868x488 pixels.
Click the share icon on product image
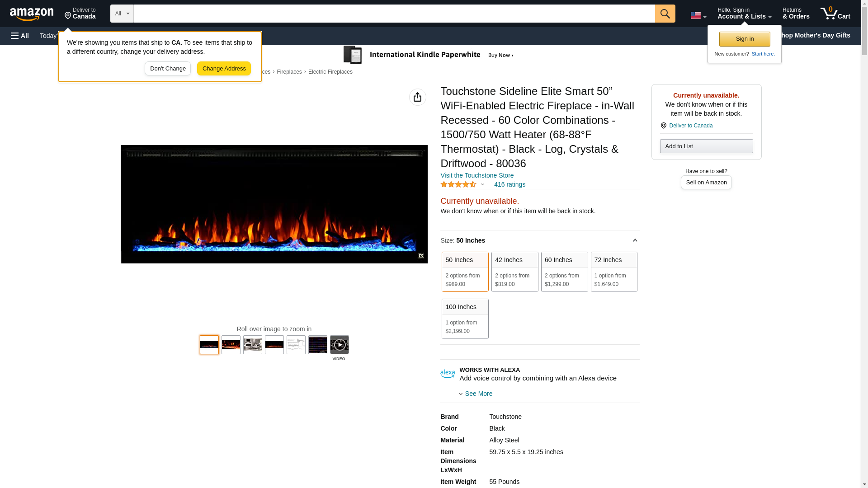coord(417,97)
